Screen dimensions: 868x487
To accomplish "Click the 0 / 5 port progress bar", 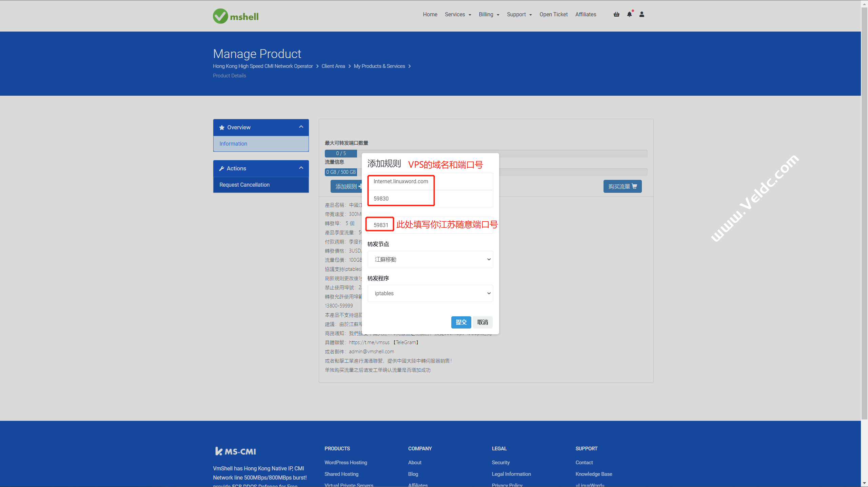I will pos(341,153).
